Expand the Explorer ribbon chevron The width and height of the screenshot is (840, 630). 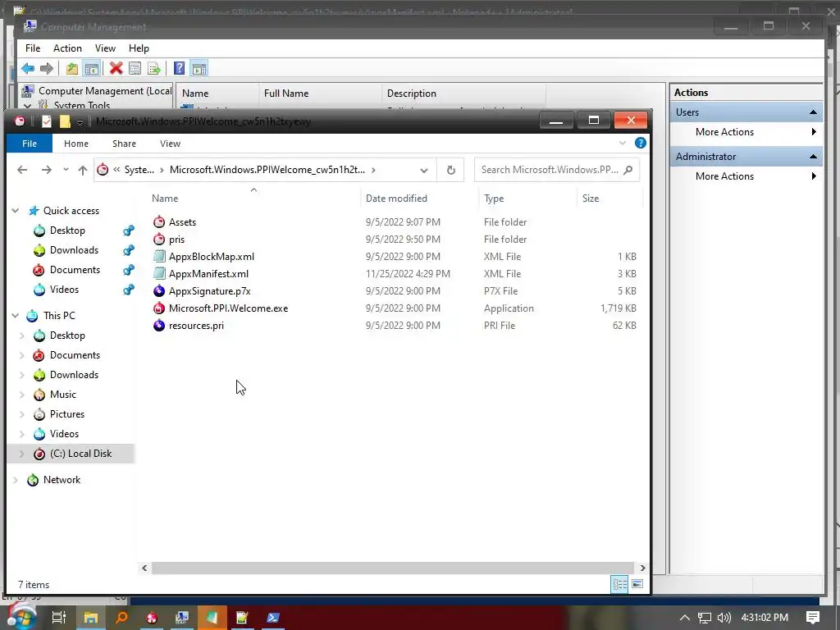point(622,143)
